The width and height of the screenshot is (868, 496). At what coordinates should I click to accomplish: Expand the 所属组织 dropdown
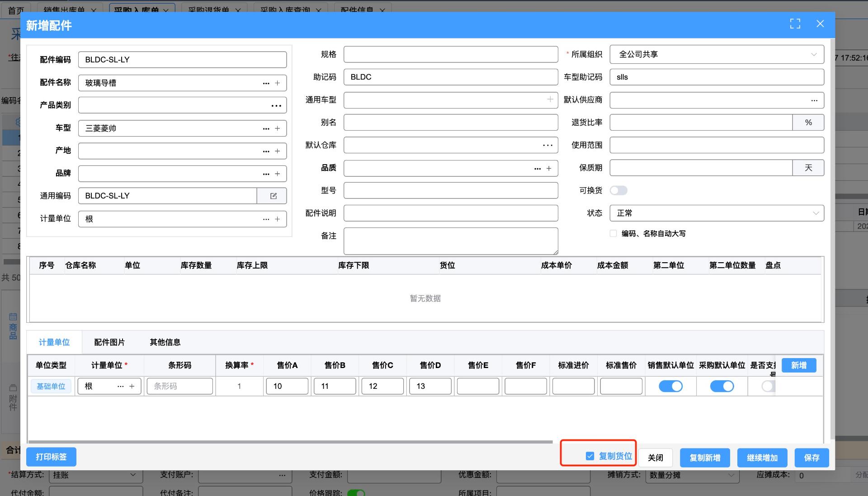click(717, 54)
